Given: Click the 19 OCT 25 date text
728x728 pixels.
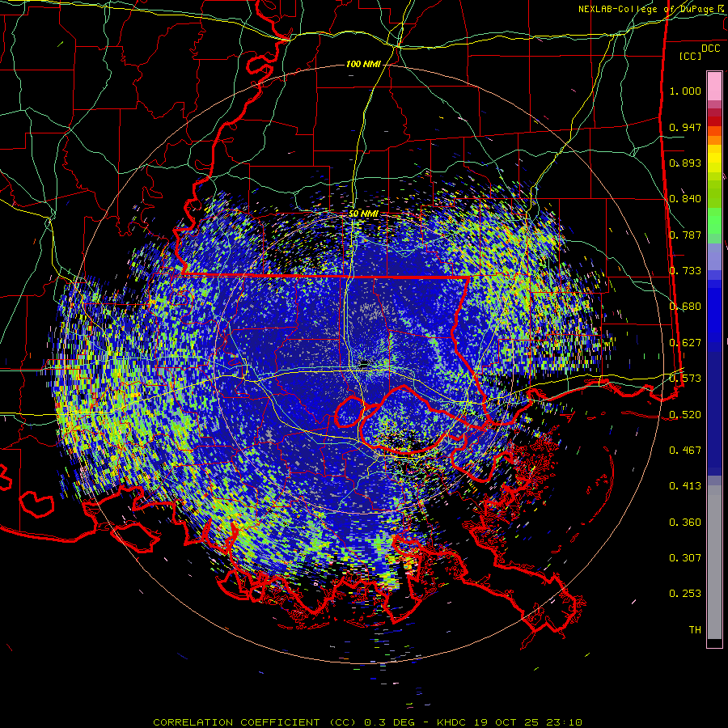Looking at the screenshot, I should click(507, 722).
